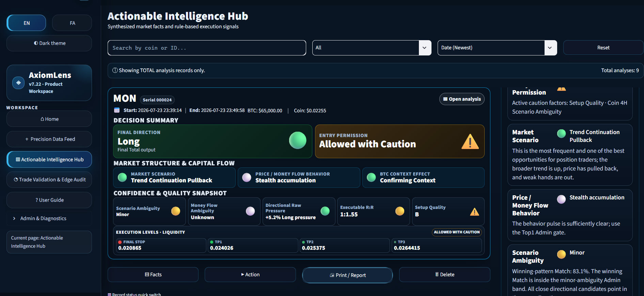Click the FINAL STOP value 0.020865
The width and height of the screenshot is (644, 296).
tap(130, 248)
